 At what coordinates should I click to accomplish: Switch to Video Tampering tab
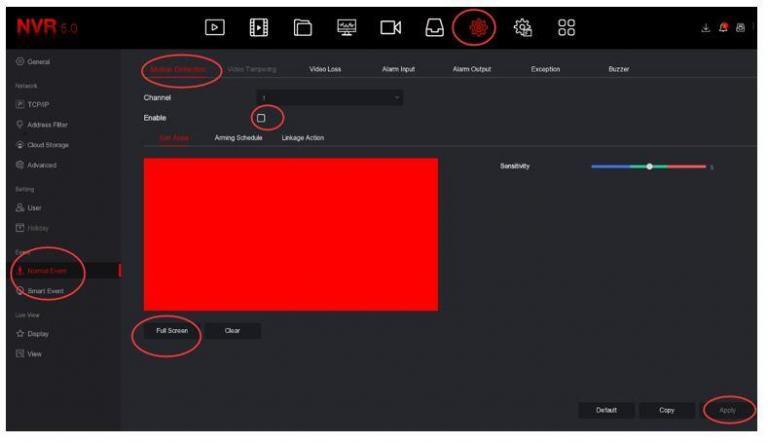[x=252, y=69]
